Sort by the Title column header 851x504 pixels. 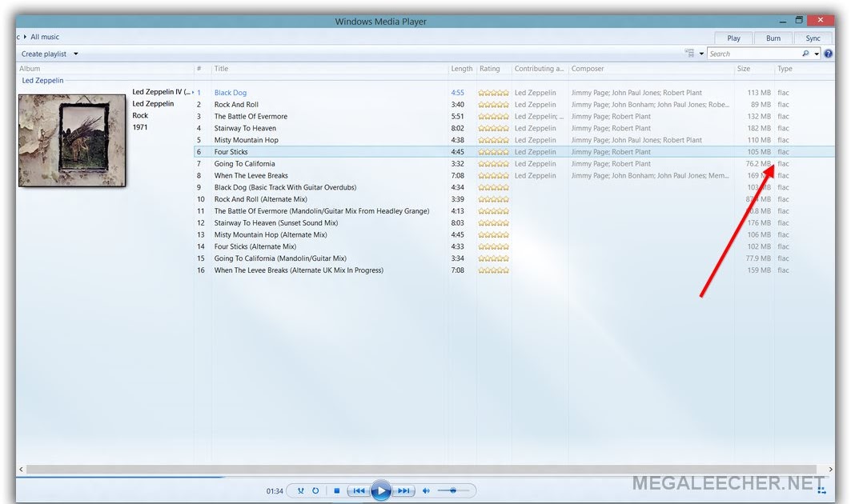221,68
